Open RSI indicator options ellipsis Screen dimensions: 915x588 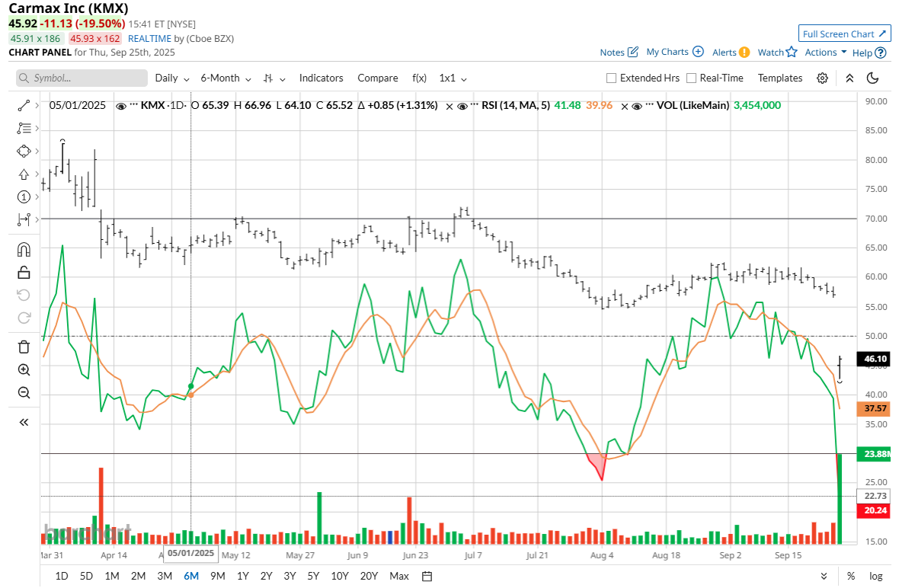(x=475, y=106)
